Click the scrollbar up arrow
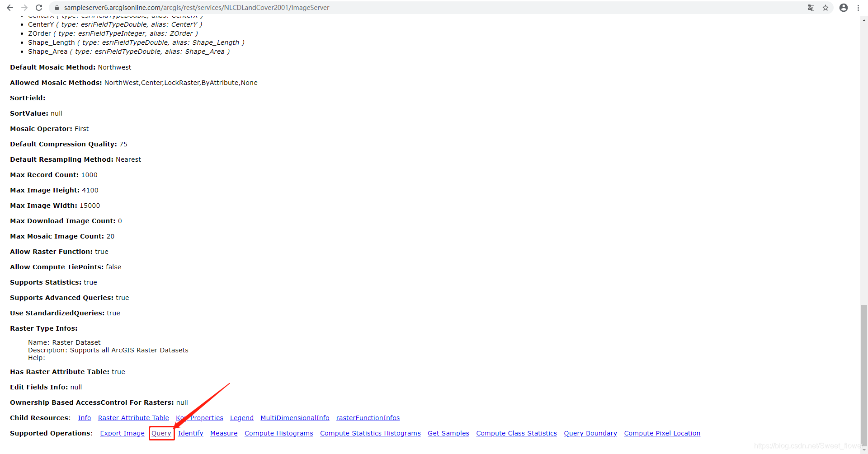The width and height of the screenshot is (868, 454). click(x=864, y=20)
